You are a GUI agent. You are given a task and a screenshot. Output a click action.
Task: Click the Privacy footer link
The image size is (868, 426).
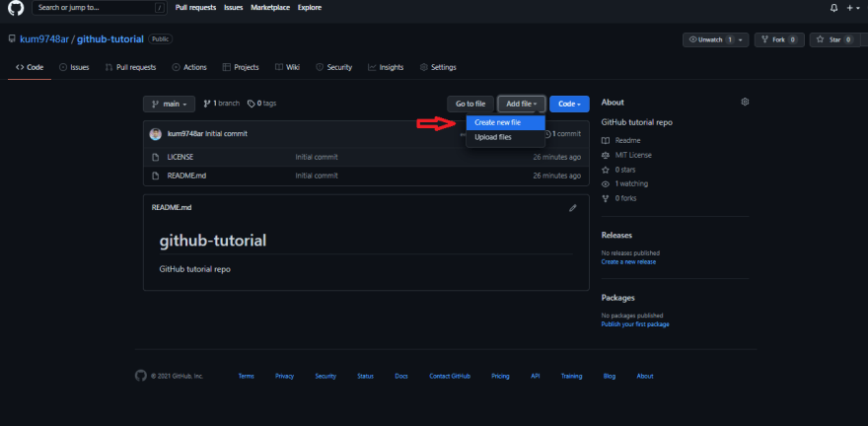coord(284,377)
